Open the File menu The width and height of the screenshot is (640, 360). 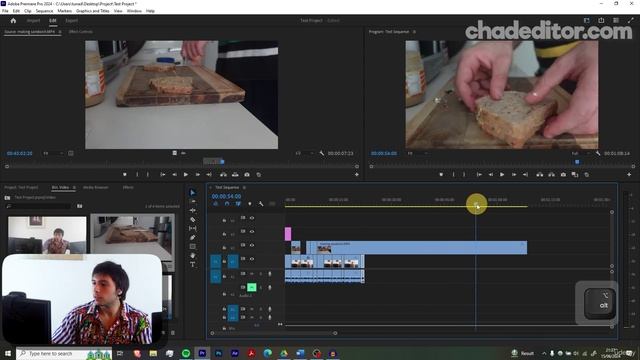click(x=5, y=11)
